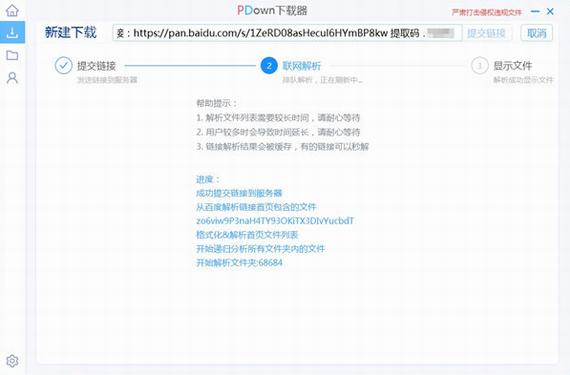Click help tip 1 about 解析文件列表
This screenshot has height=375, width=570.
[x=278, y=118]
